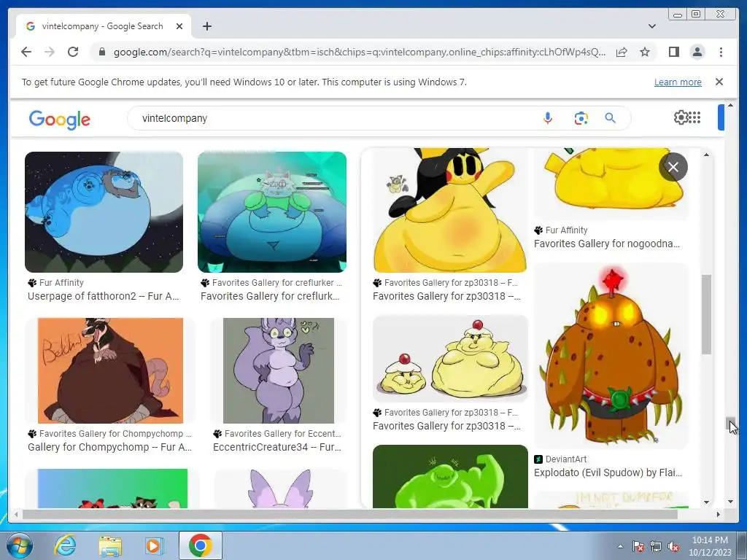This screenshot has width=747, height=560.
Task: Click the DeviantArt source icon
Action: [538, 459]
